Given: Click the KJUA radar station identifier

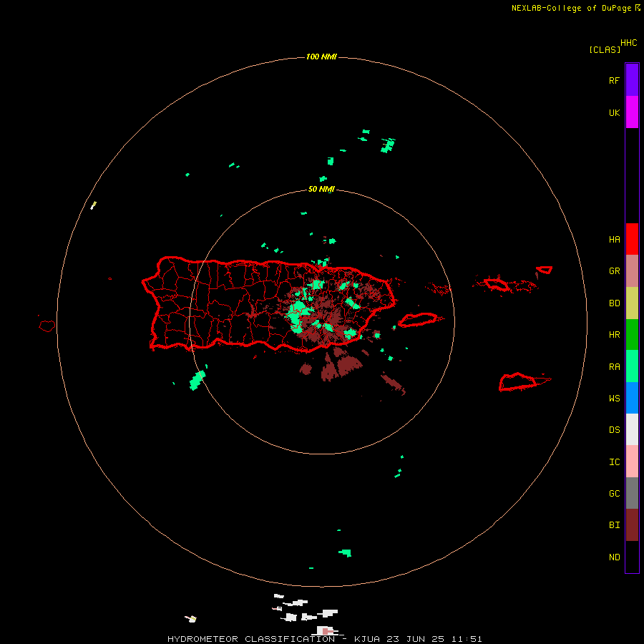Looking at the screenshot, I should 366,639.
